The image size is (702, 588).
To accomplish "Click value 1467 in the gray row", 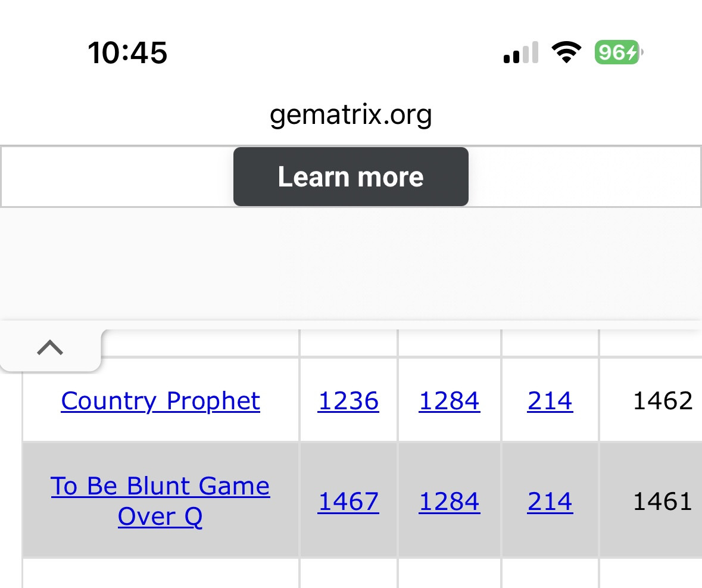I will pos(348,501).
